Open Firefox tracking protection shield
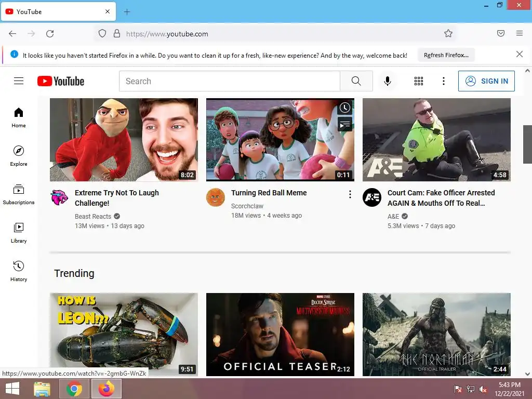The image size is (532, 399). (102, 33)
